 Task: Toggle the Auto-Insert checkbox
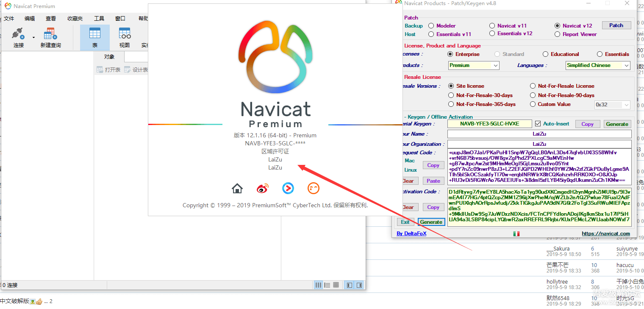coord(538,124)
